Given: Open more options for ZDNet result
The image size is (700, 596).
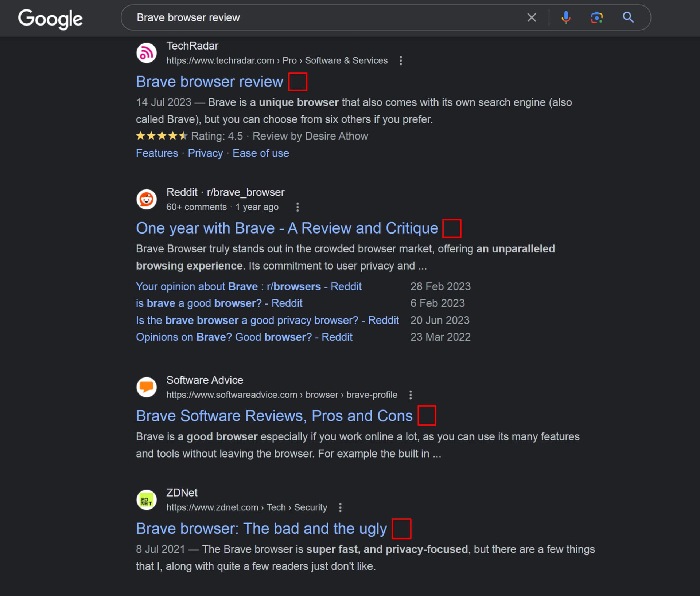Looking at the screenshot, I should coord(340,507).
